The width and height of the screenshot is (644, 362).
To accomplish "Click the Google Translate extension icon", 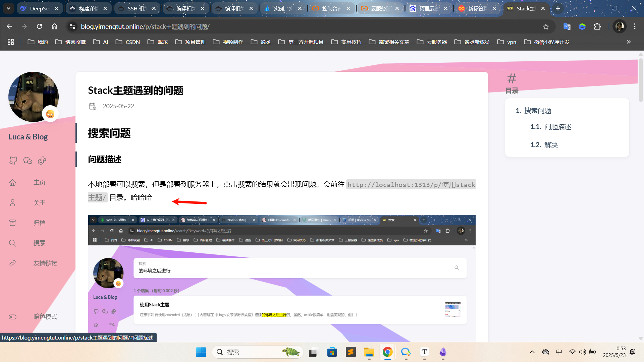I will click(x=567, y=26).
